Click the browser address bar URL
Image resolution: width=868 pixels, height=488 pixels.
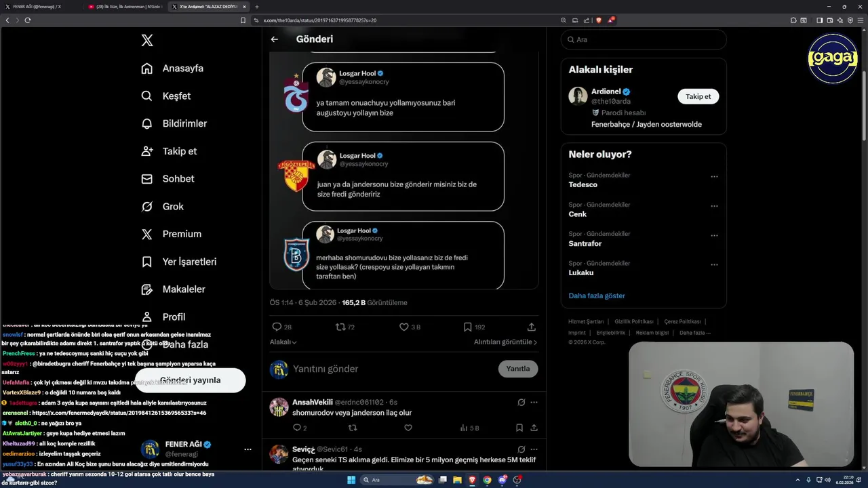coord(319,20)
